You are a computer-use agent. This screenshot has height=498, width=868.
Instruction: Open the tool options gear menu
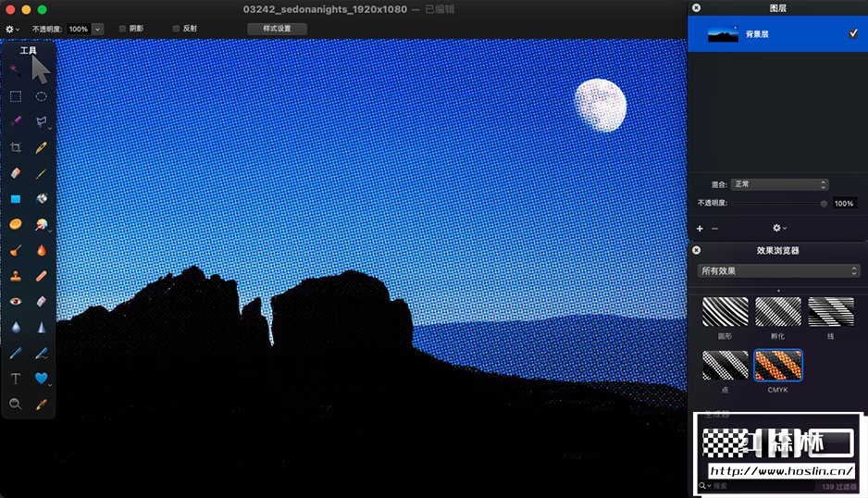(12, 29)
